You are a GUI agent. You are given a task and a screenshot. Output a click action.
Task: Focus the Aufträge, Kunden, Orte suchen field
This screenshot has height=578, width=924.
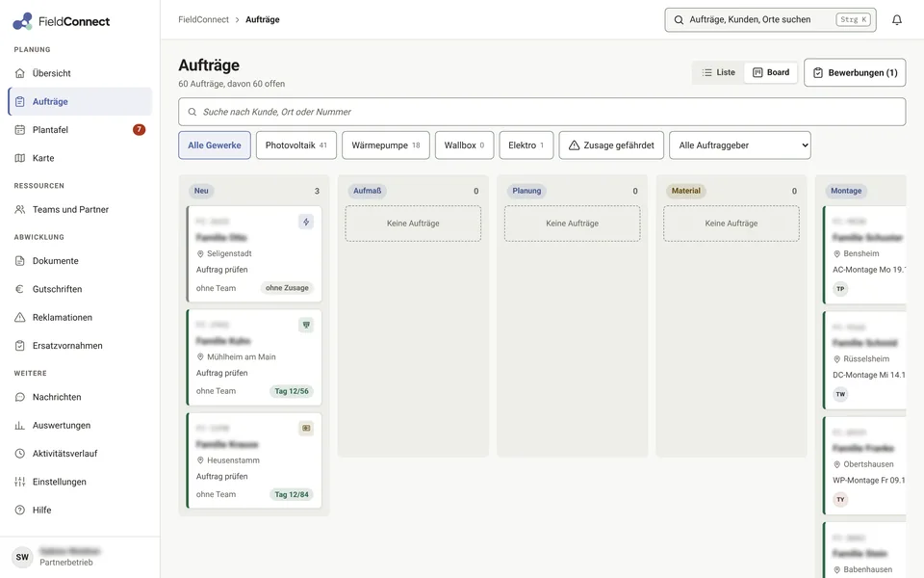pyautogui.click(x=770, y=19)
